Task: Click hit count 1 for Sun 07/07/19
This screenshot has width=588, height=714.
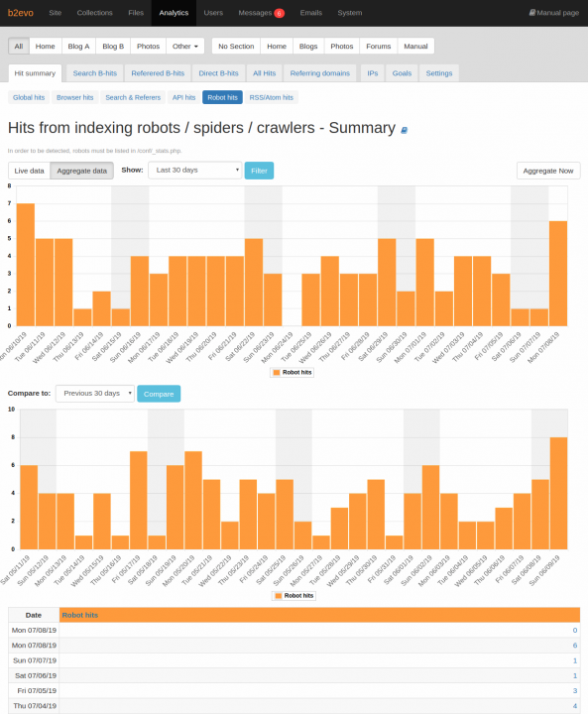Action: point(575,660)
